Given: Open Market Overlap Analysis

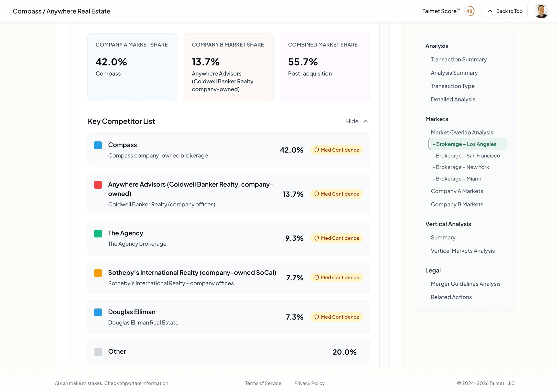Looking at the screenshot, I should pyautogui.click(x=462, y=132).
